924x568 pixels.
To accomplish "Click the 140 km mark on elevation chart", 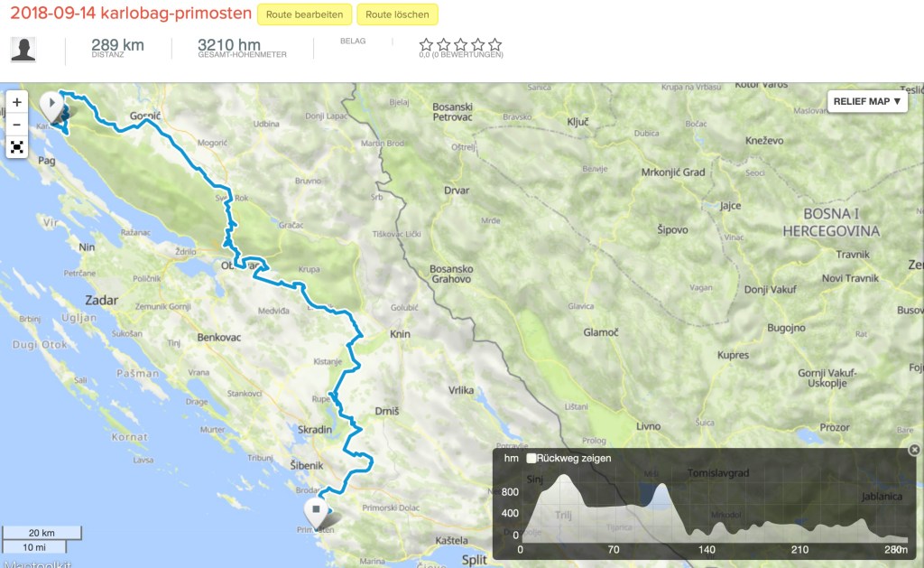I will 707,548.
